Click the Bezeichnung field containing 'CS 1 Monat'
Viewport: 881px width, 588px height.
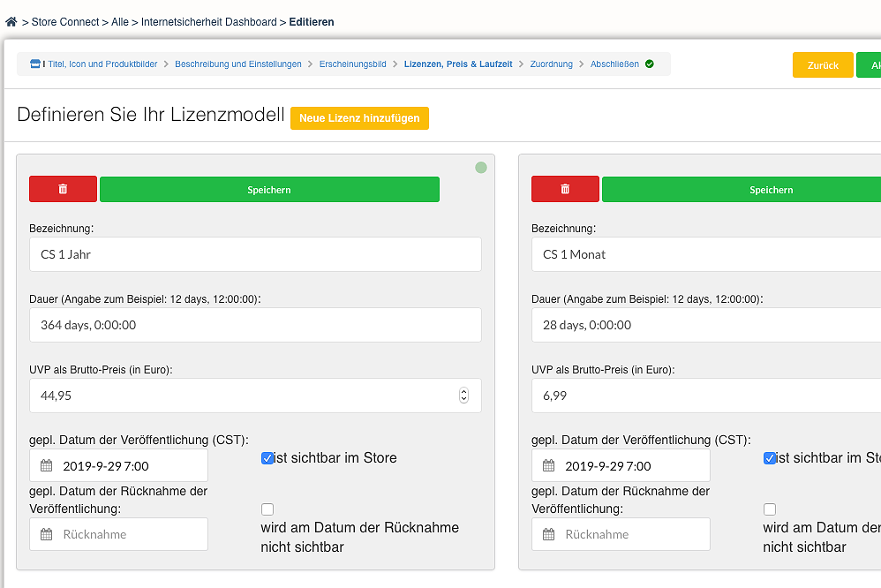point(706,254)
